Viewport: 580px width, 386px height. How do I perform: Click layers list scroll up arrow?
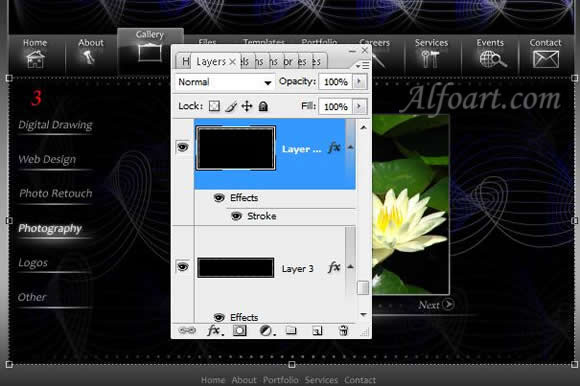[364, 128]
